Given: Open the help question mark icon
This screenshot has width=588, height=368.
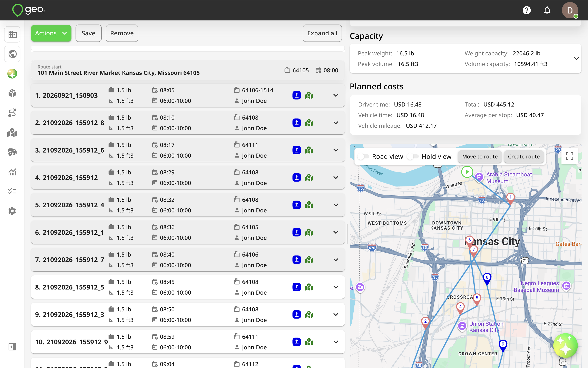Looking at the screenshot, I should point(527,10).
